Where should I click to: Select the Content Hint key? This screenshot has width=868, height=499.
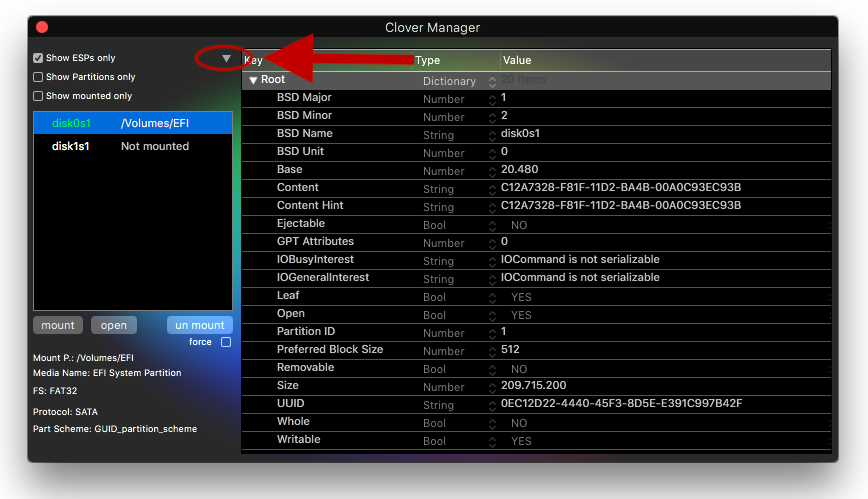[310, 205]
